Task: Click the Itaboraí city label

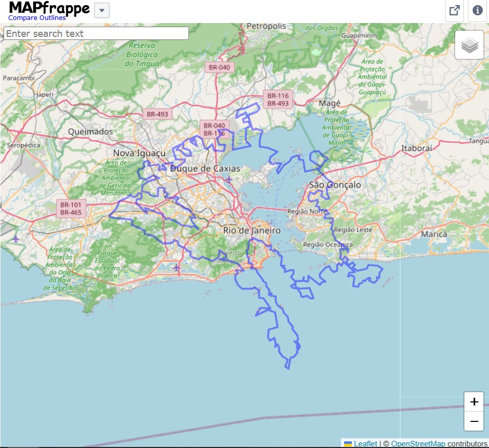Action: click(x=417, y=148)
